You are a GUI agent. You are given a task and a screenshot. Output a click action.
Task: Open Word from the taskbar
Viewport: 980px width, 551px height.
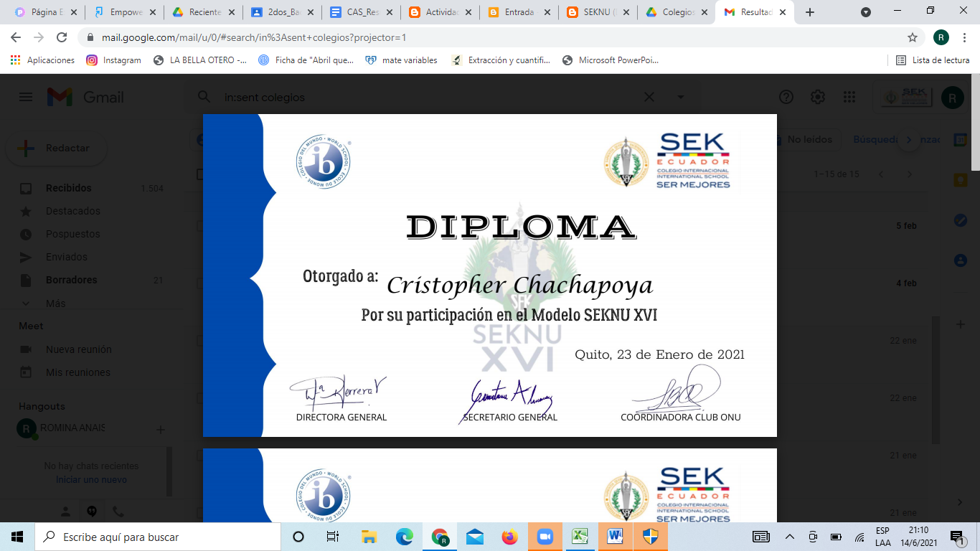[616, 537]
